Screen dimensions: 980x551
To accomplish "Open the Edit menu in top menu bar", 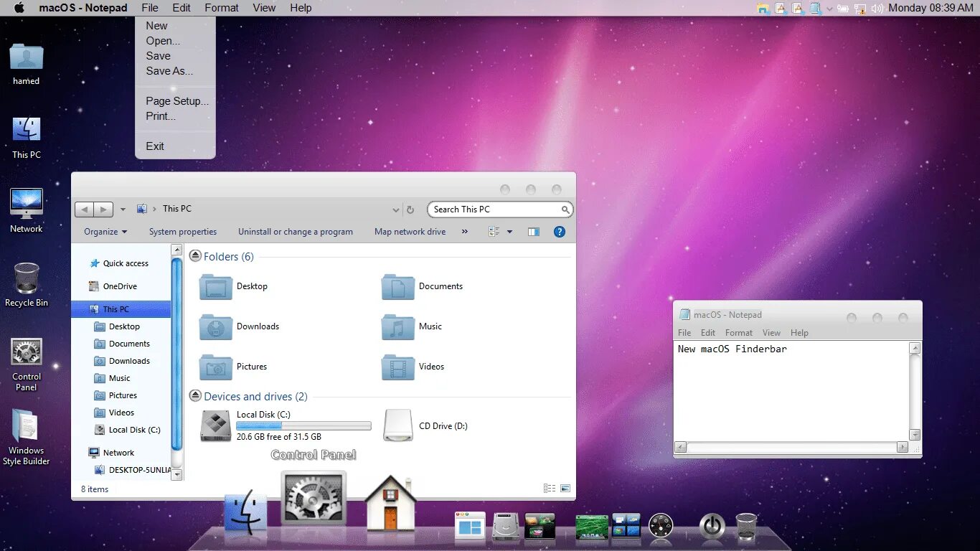I will (x=182, y=8).
